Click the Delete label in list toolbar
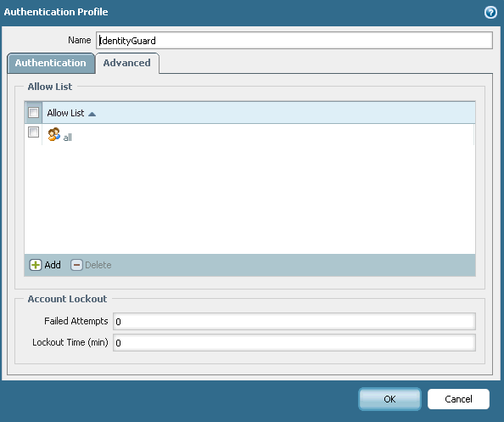 click(x=98, y=265)
